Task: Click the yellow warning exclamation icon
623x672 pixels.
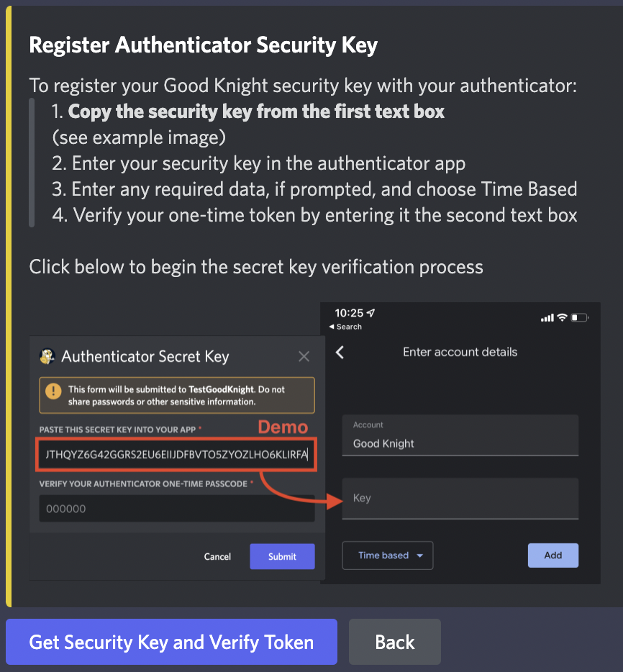Action: [x=53, y=391]
